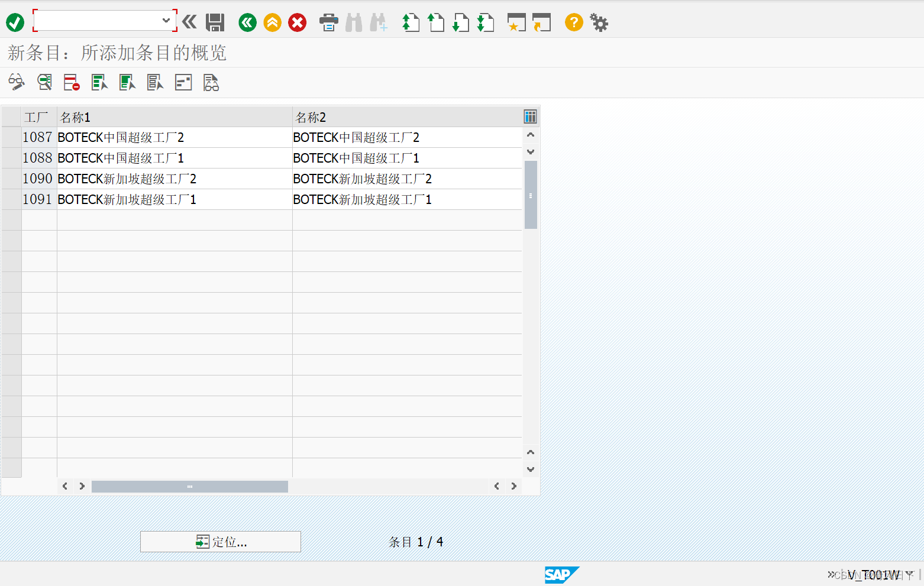924x586 pixels.
Task: Click the 定位... positioning button
Action: tap(220, 541)
